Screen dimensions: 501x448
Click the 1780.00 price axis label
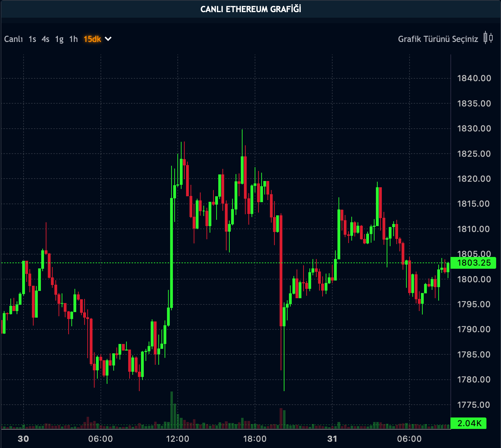pyautogui.click(x=474, y=380)
